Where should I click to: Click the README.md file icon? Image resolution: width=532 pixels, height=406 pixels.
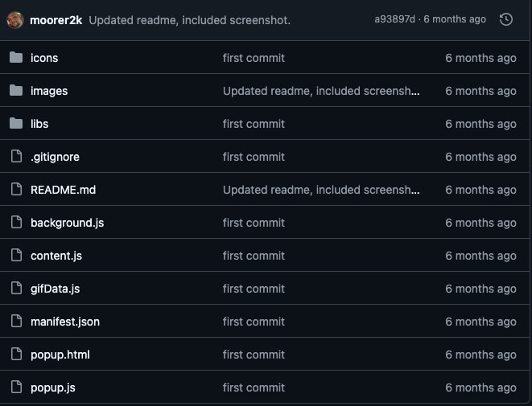(16, 190)
